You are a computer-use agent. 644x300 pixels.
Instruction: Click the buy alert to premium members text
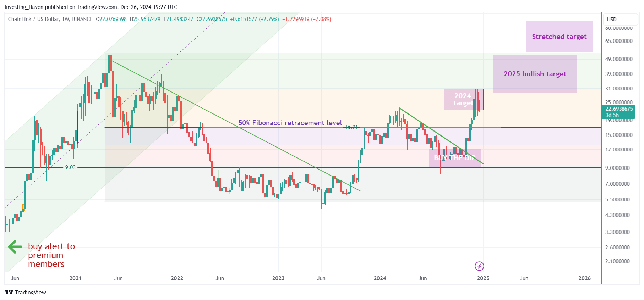point(51,255)
